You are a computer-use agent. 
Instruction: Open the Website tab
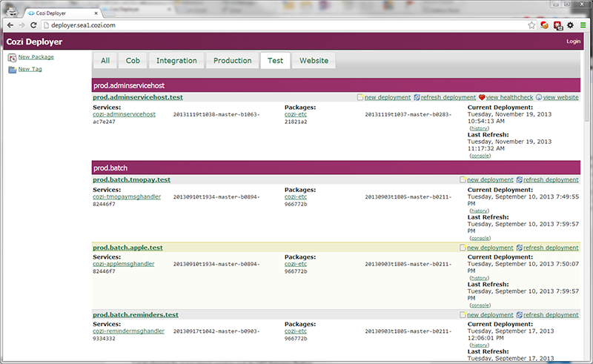[x=314, y=61]
